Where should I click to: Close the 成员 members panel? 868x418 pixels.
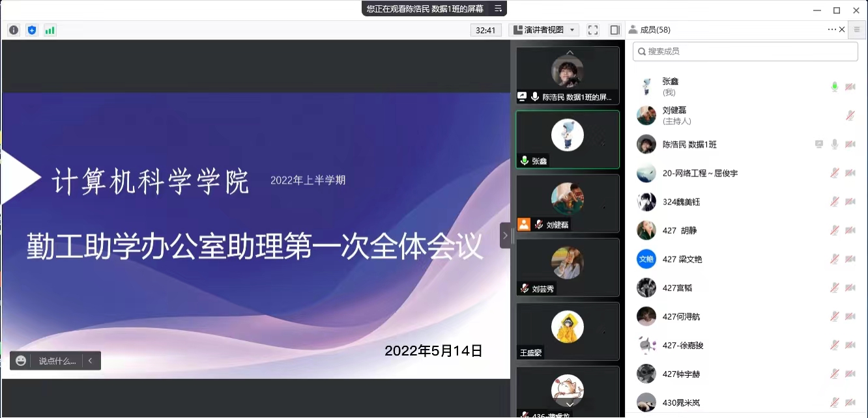coord(842,30)
